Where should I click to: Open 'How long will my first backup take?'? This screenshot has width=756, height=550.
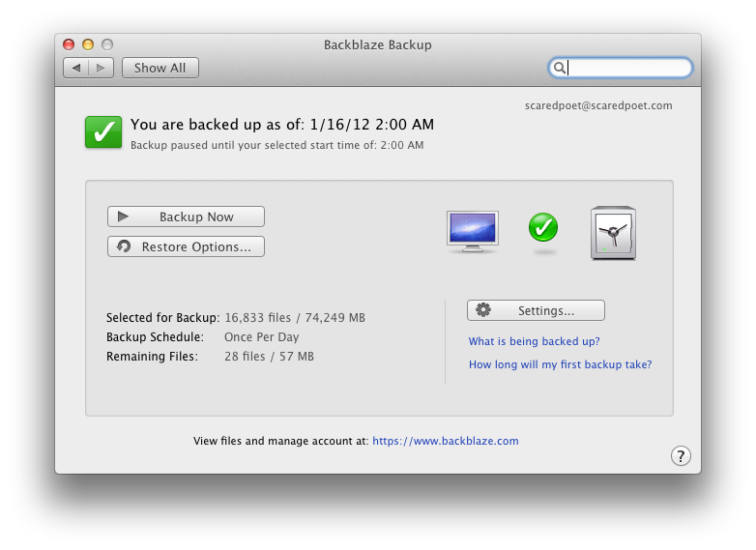point(561,364)
